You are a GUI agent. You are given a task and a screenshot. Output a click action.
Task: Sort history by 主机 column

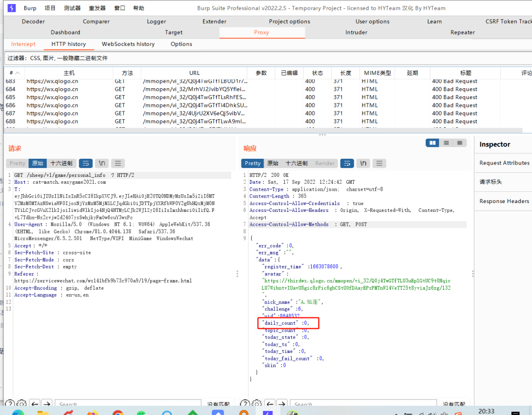(x=69, y=73)
